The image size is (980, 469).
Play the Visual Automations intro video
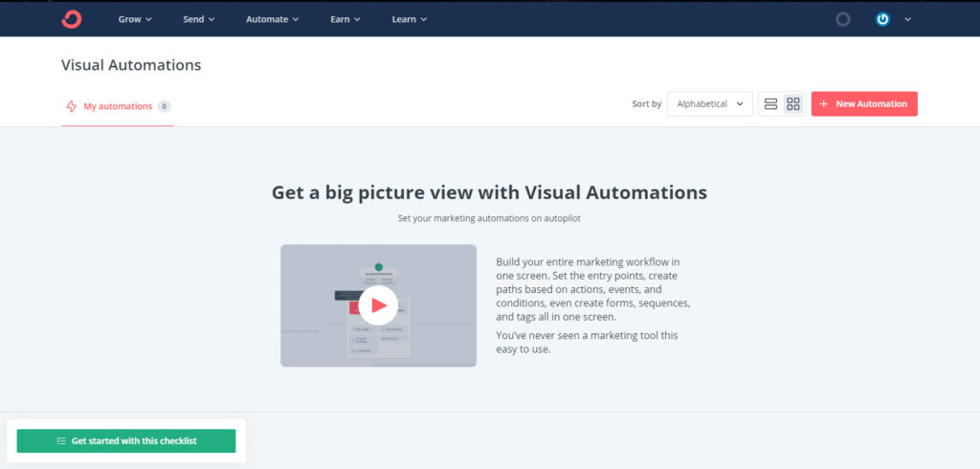378,305
